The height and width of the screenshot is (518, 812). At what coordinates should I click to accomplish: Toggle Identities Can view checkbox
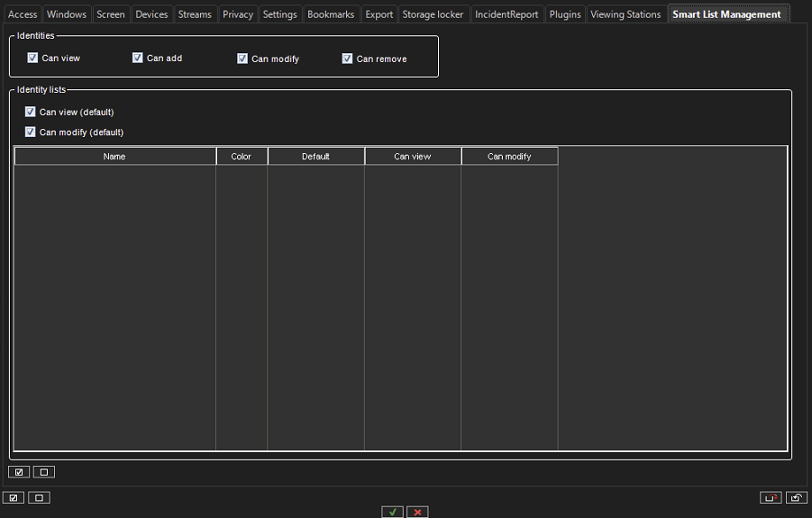[x=32, y=58]
